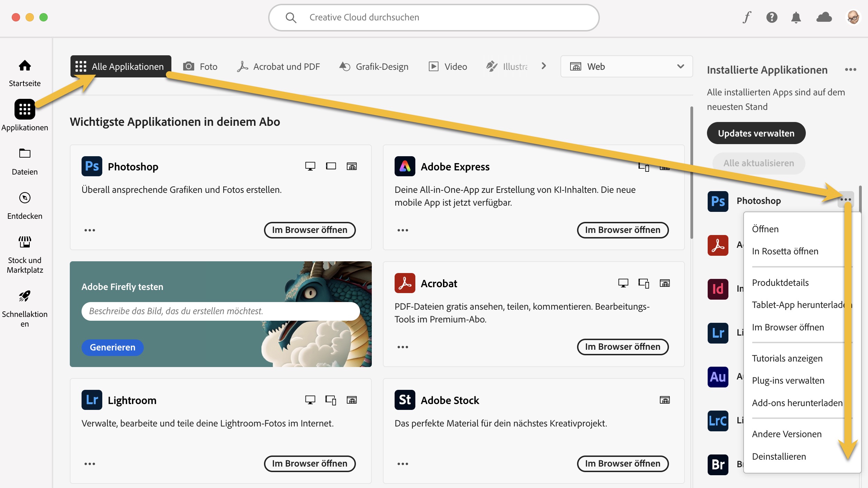This screenshot has height=488, width=868.
Task: Show more category tabs with chevron arrow
Action: pos(544,66)
